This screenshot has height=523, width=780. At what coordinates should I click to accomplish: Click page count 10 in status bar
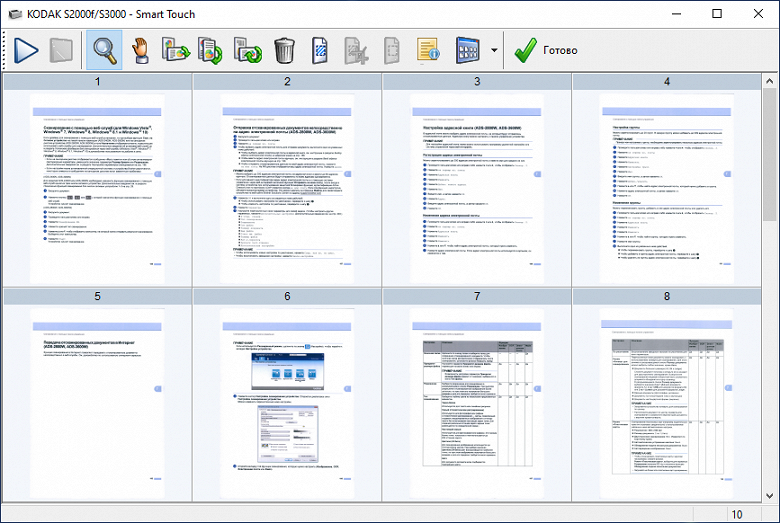coord(737,514)
